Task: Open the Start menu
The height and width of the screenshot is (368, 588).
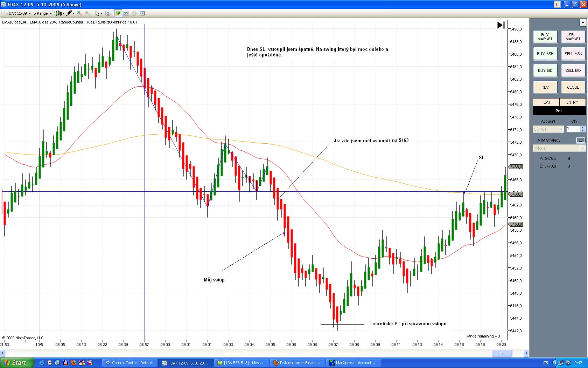Action: coord(17,363)
